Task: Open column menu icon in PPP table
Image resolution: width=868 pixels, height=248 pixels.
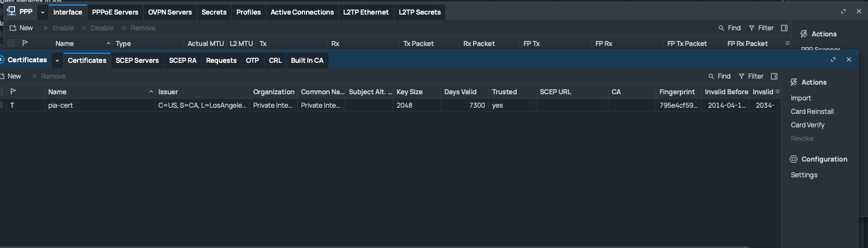Action: tap(788, 44)
